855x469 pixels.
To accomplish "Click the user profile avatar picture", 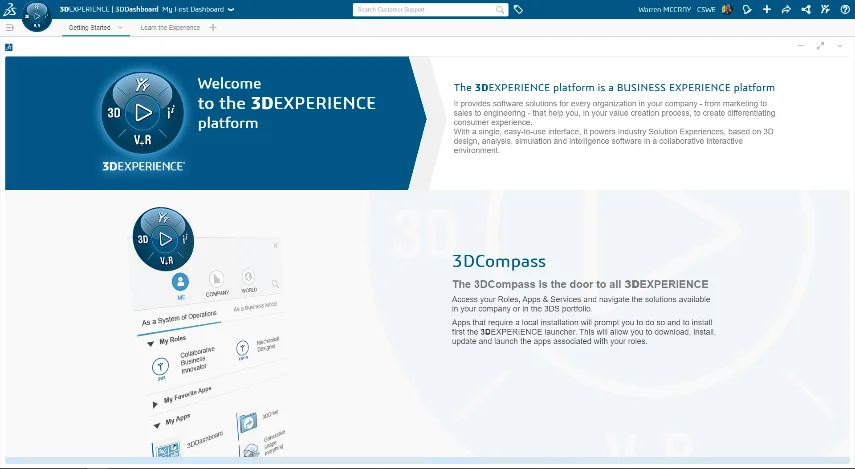I will 726,10.
